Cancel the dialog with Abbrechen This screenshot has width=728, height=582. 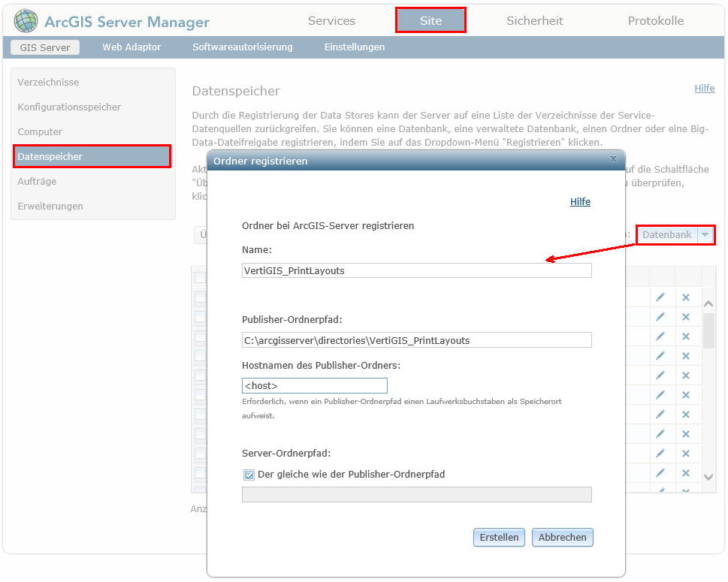[562, 537]
